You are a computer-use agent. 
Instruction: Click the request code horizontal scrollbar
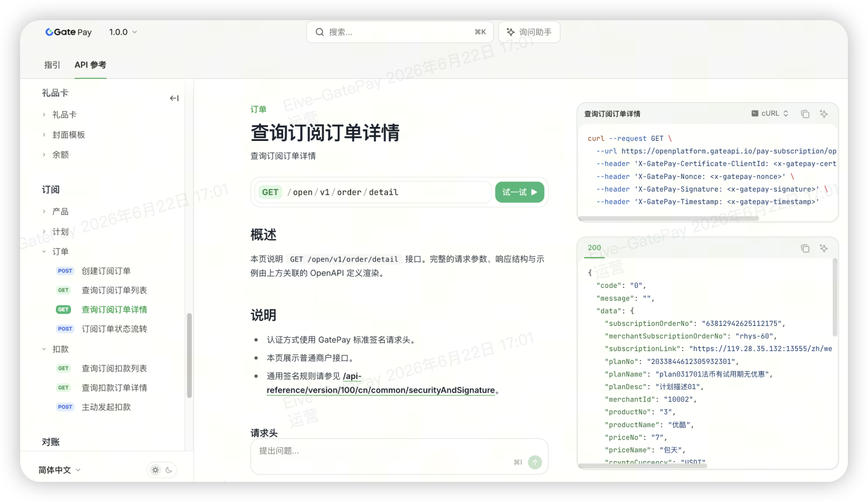(x=668, y=219)
